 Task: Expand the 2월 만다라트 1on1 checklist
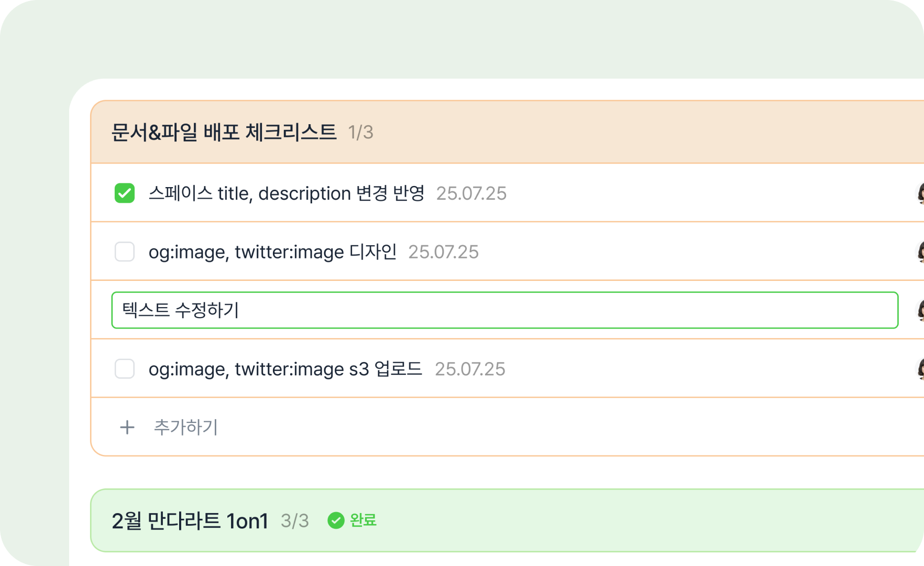tap(508, 520)
